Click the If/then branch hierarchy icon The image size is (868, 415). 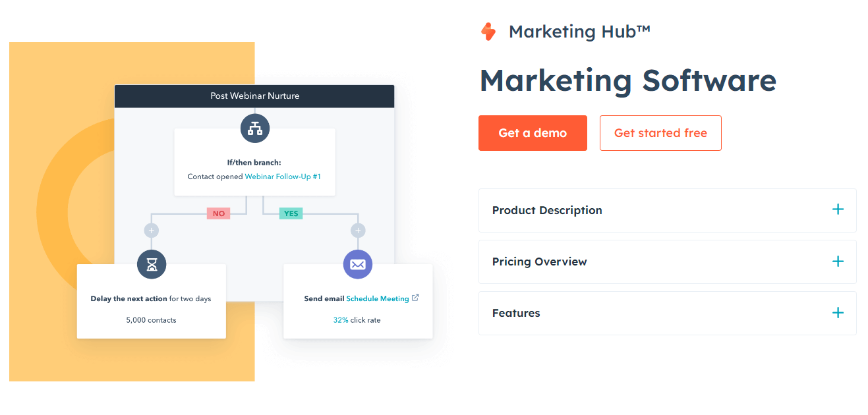(x=254, y=128)
